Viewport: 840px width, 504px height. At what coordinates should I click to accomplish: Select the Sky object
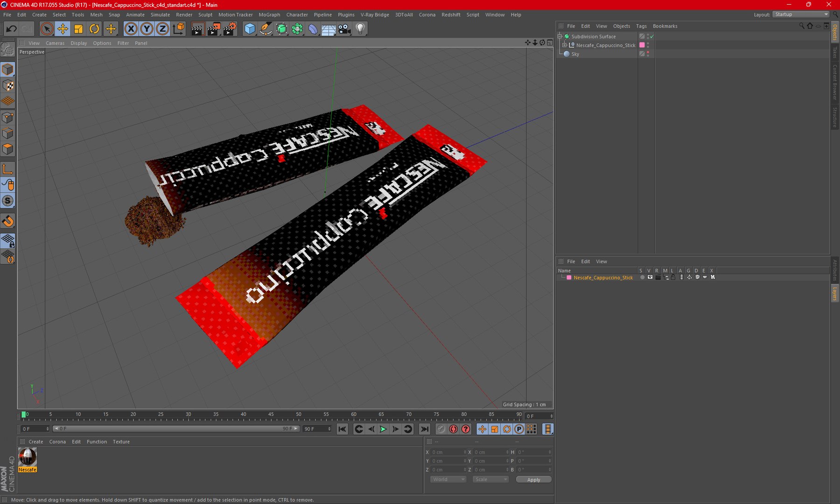pos(575,54)
